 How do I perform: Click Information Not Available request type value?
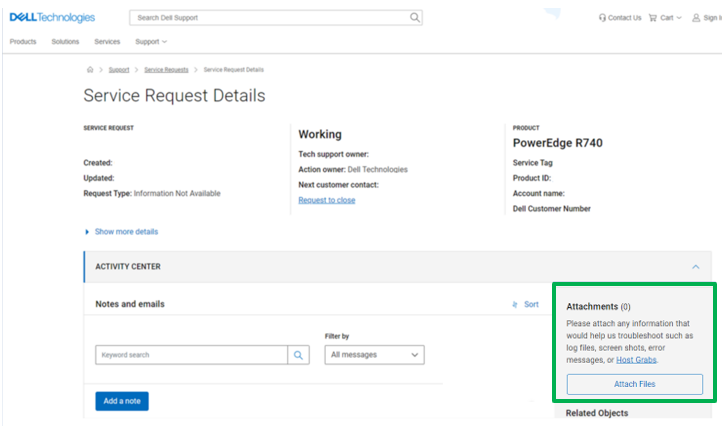177,194
